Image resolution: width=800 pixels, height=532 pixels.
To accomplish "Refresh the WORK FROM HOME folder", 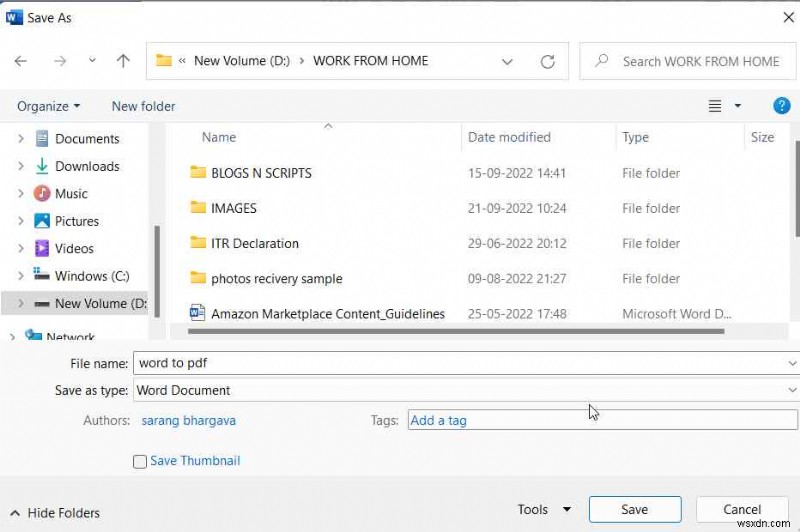I will point(547,62).
